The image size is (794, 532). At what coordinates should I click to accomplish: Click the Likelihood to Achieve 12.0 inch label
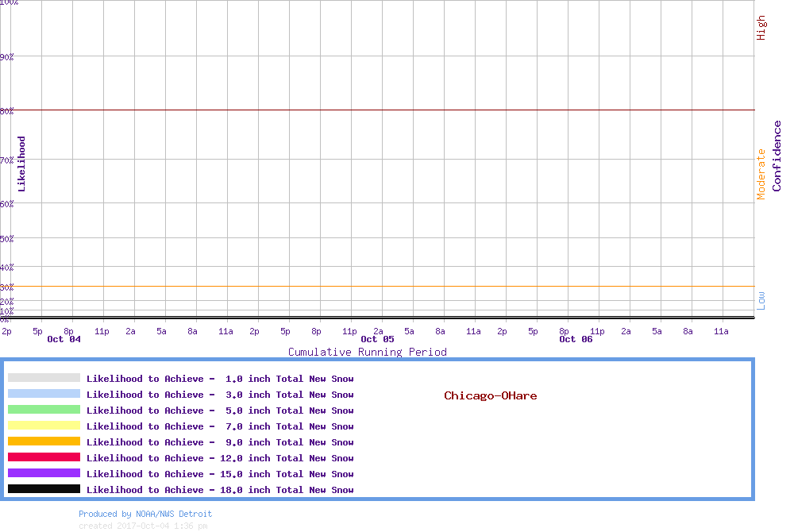(x=220, y=458)
